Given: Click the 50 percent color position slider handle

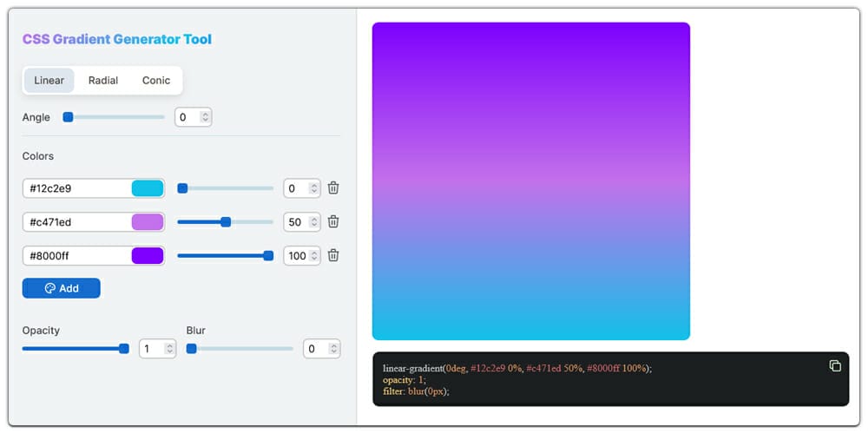Looking at the screenshot, I should [x=226, y=222].
